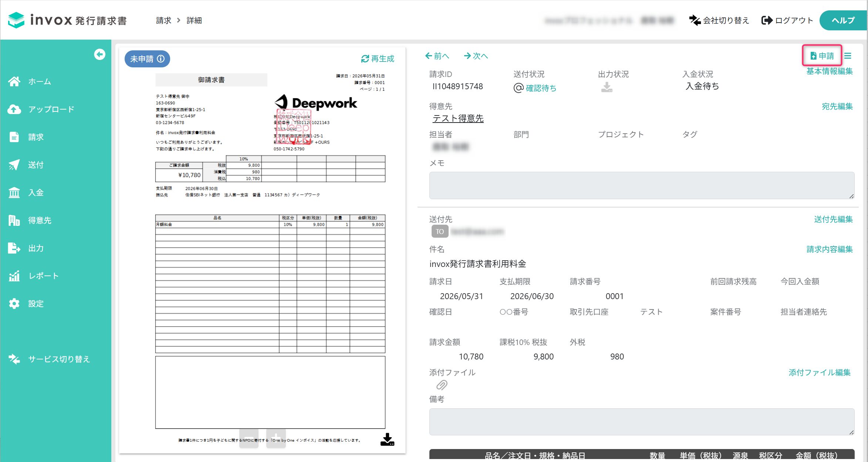Open the 入金 sidebar section
The width and height of the screenshot is (868, 462).
click(x=26, y=192)
